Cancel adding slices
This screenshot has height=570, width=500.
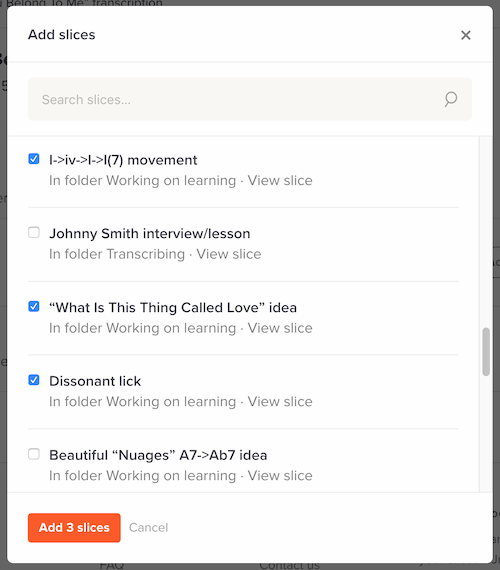[148, 527]
